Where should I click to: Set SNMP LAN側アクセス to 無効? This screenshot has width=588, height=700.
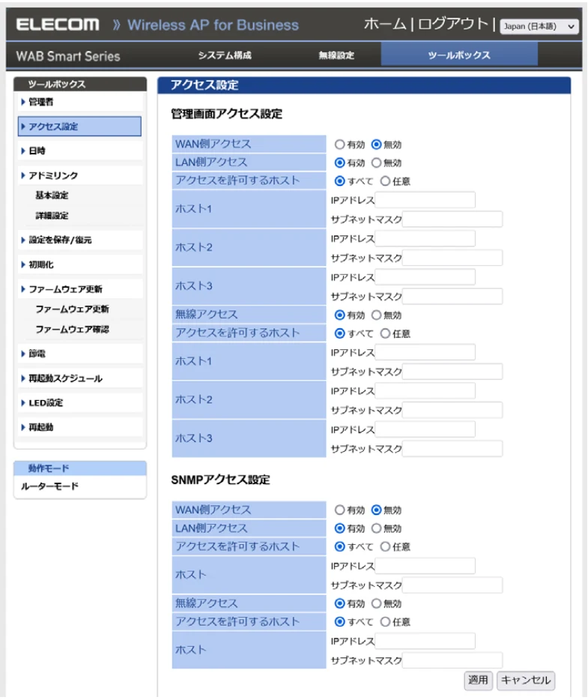coord(376,528)
